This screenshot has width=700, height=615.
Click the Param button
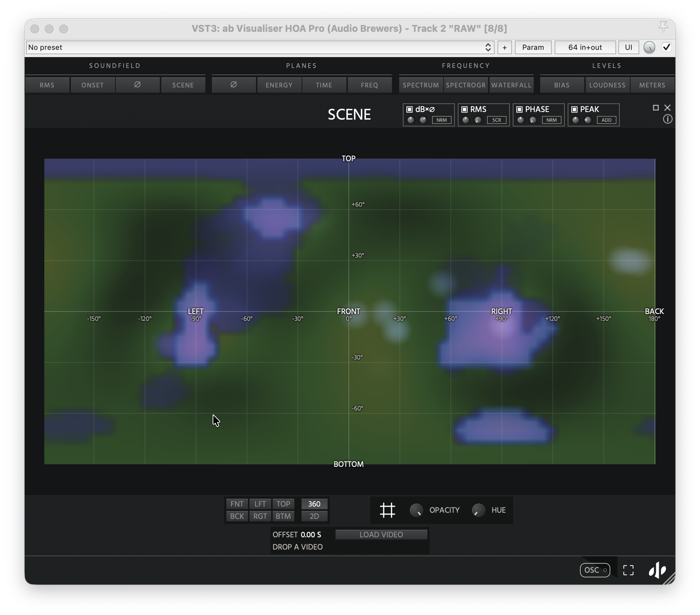pos(533,47)
